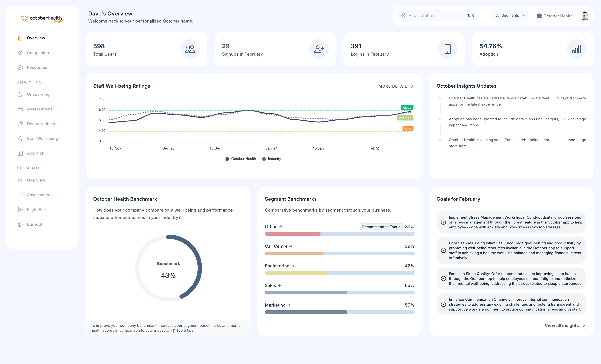The height and width of the screenshot is (364, 601).
Task: Click the '2 days from now' timestamp
Action: pyautogui.click(x=571, y=98)
